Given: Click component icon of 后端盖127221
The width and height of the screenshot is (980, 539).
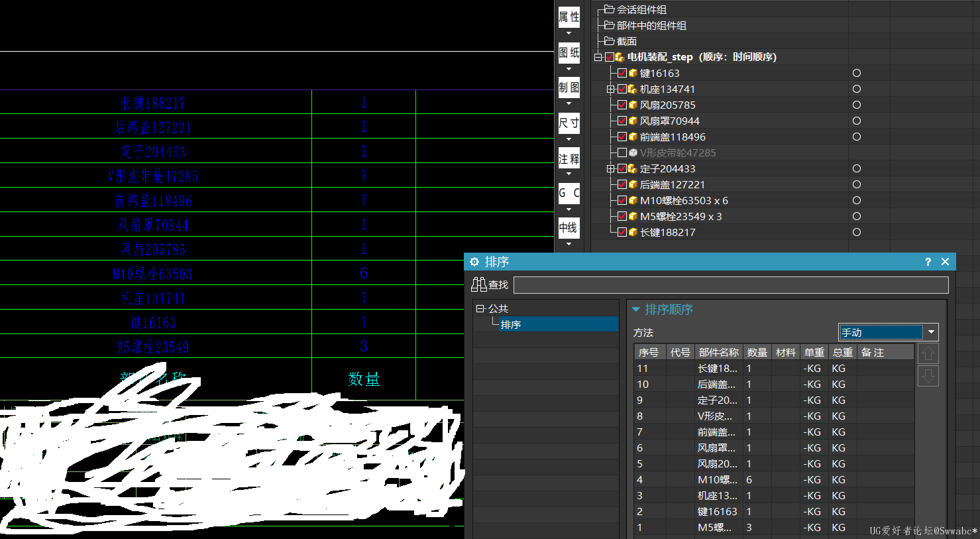Looking at the screenshot, I should pos(633,184).
